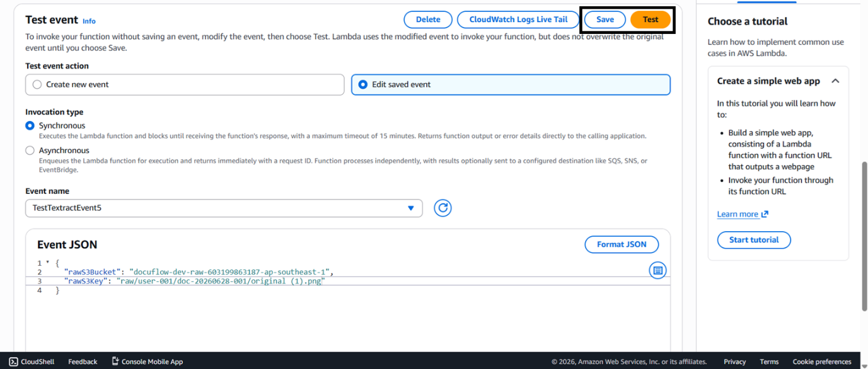Click the Save button
The image size is (868, 369).
605,20
